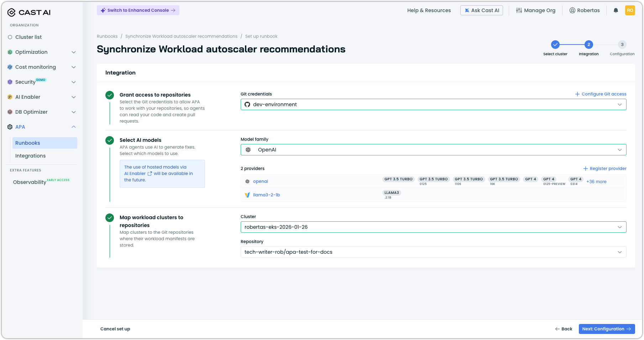The image size is (644, 340).
Task: Click the AI Enabler sidebar icon
Action: coord(10,97)
